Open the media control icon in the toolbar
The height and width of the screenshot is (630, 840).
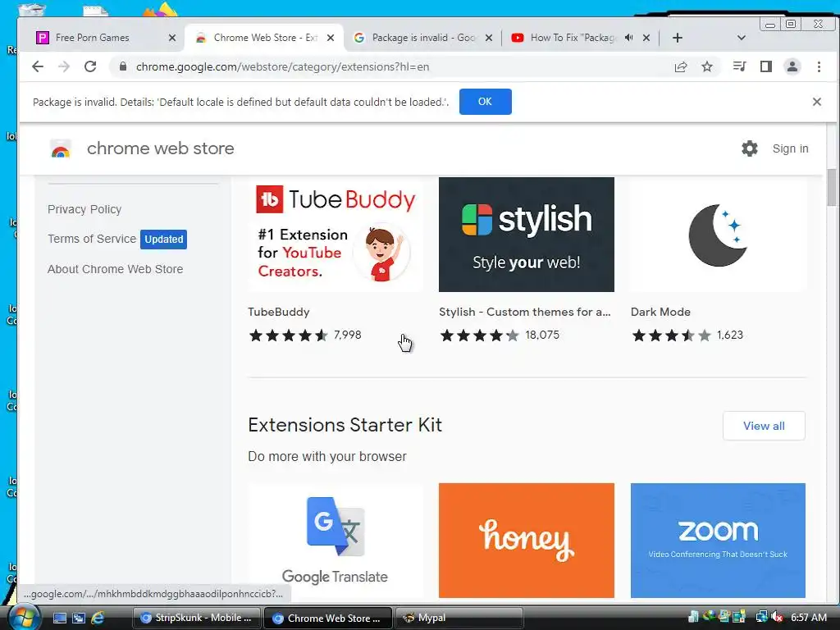tap(740, 66)
